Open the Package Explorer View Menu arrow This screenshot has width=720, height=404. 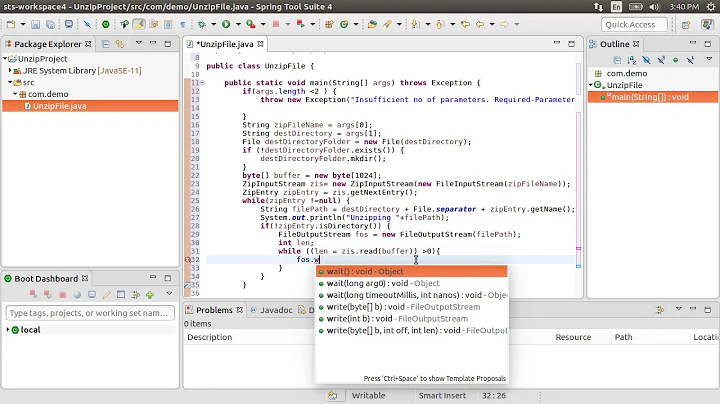(x=138, y=43)
